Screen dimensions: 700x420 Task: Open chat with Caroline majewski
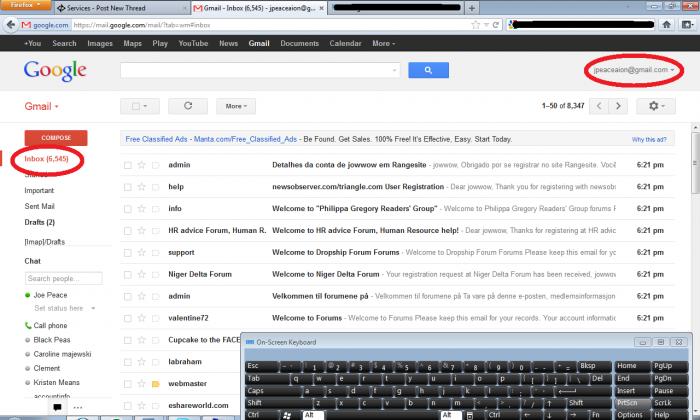click(62, 354)
